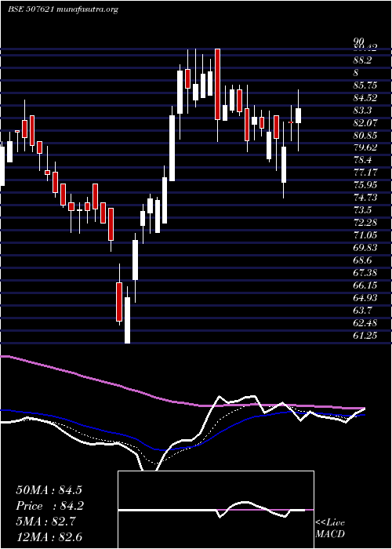This screenshot has width=392, height=549.
Task: Click the 75.95 price axis label
Action: click(365, 185)
